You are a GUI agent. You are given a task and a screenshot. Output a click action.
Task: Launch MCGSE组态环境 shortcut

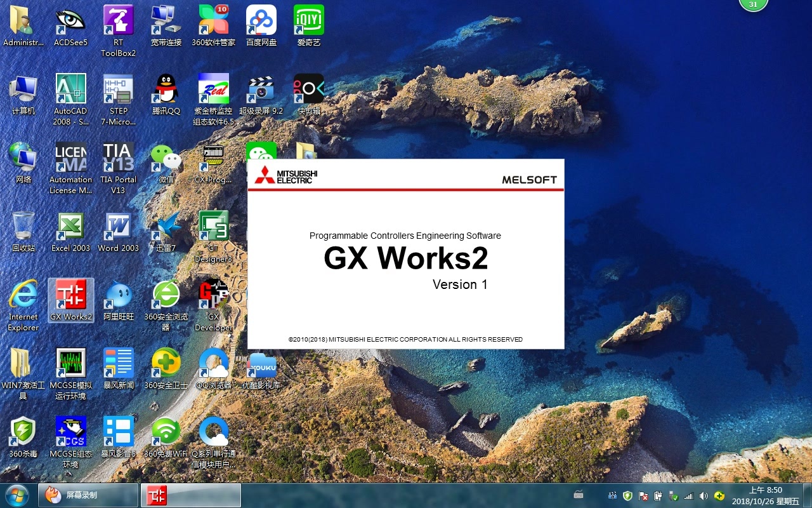click(x=71, y=442)
